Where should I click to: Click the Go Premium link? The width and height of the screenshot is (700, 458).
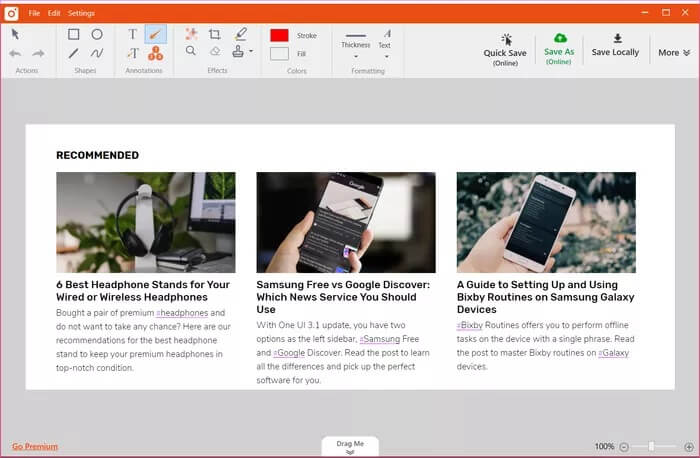[x=35, y=446]
